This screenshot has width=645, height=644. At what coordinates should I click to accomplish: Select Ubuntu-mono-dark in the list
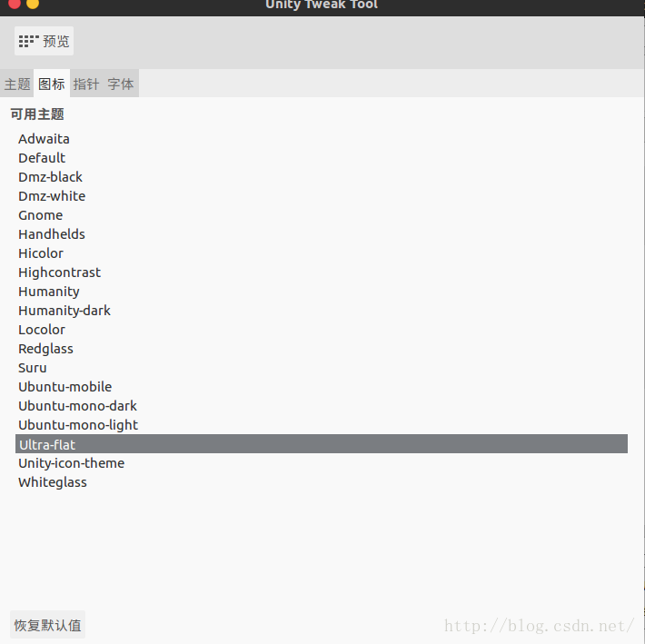pyautogui.click(x=322, y=406)
